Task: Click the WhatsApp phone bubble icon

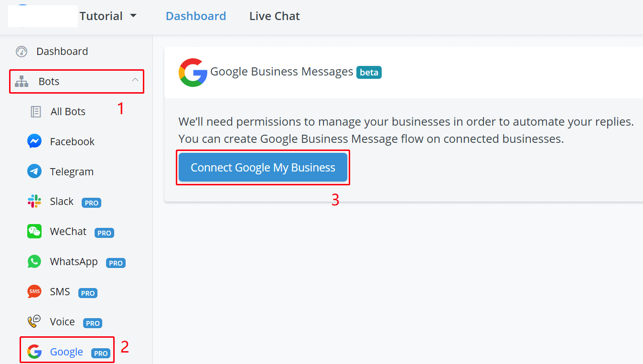Action: coord(34,262)
